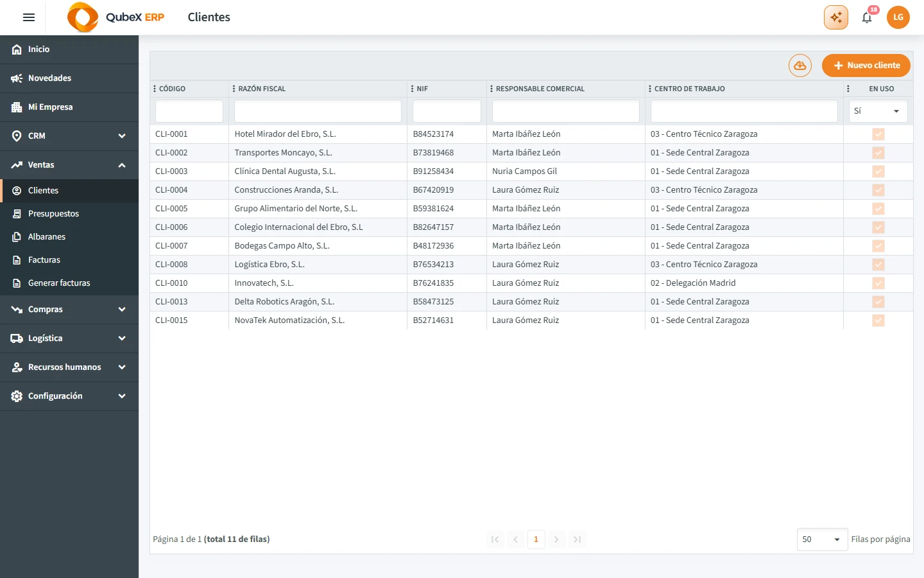Open the rows per page dropdown
924x578 pixels.
click(822, 539)
